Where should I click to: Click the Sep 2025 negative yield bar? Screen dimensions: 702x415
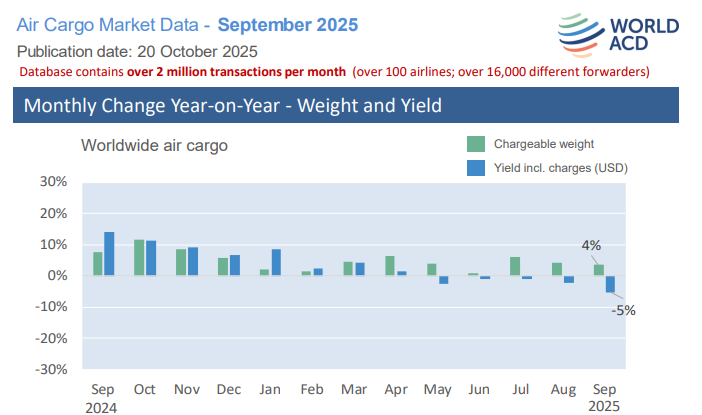point(610,284)
